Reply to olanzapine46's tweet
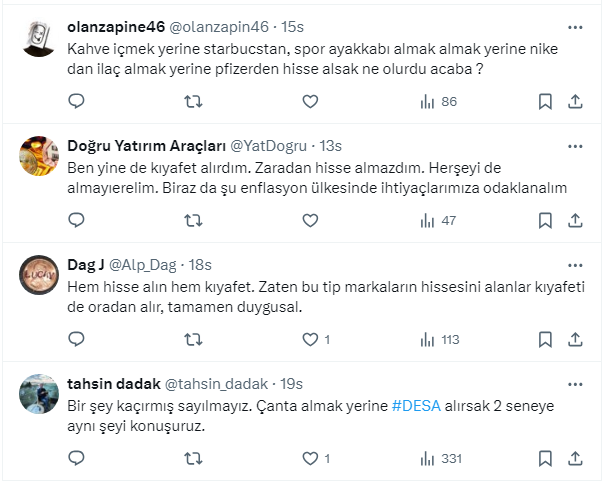Viewport: 603px width, 481px height. [77, 101]
